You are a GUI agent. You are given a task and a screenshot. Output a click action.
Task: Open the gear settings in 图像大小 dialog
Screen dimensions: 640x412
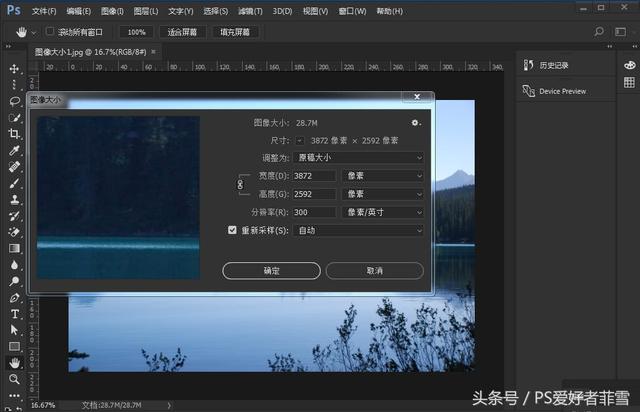(416, 122)
